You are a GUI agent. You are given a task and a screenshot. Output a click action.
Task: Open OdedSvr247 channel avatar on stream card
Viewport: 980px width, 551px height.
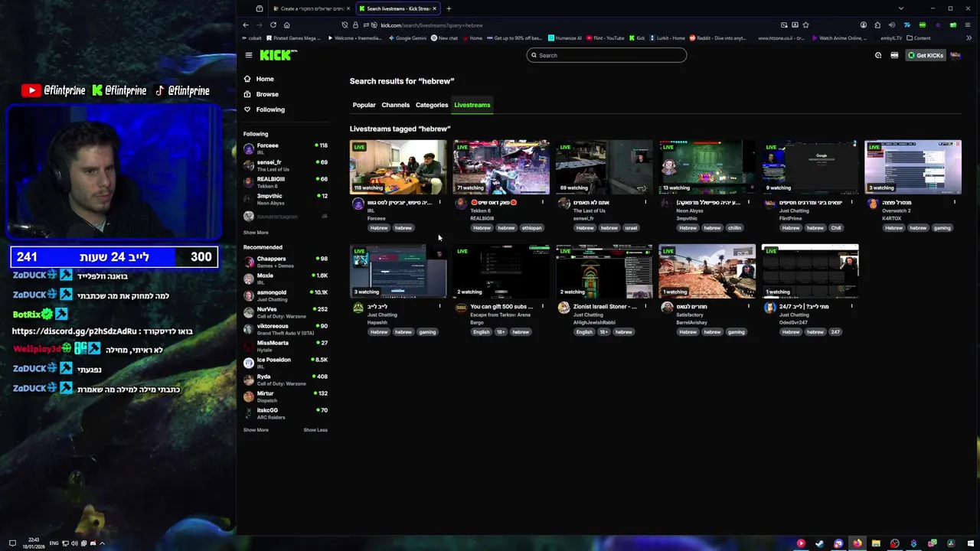pos(769,308)
